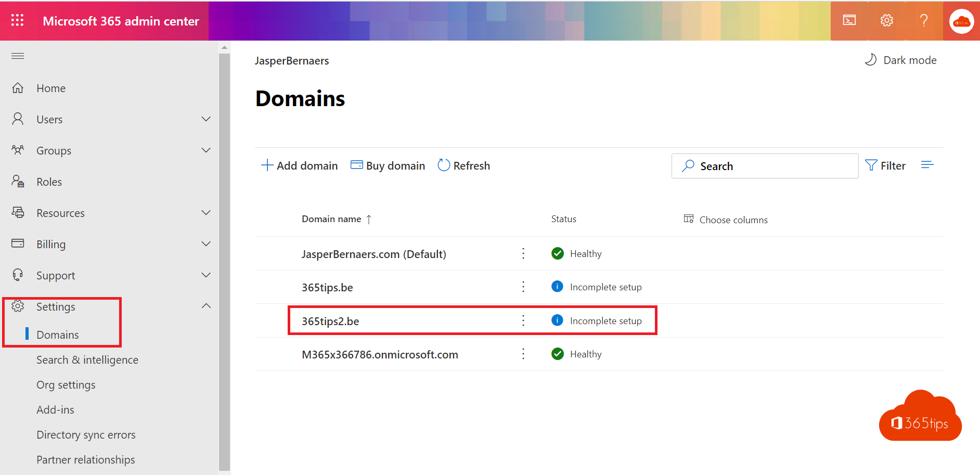Open the three-dot menu for 365tips2.be
Viewport: 980px width, 475px height.
[x=523, y=320]
